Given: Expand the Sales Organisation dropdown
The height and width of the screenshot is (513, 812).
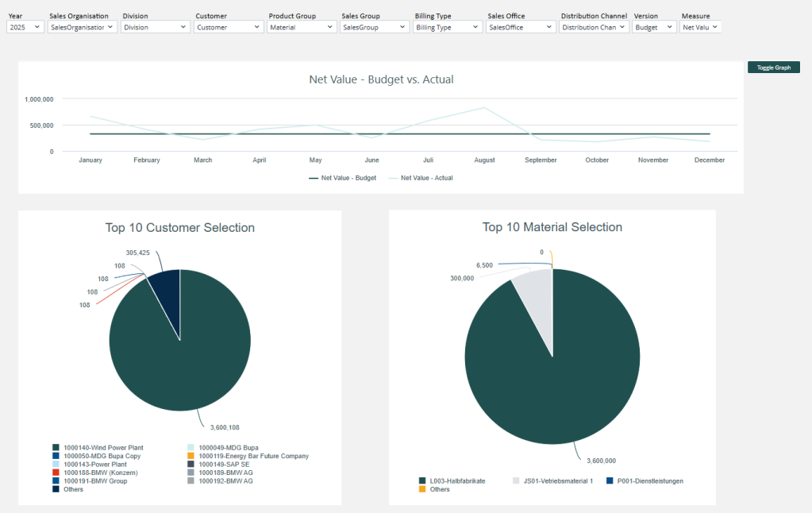Looking at the screenshot, I should point(83,27).
